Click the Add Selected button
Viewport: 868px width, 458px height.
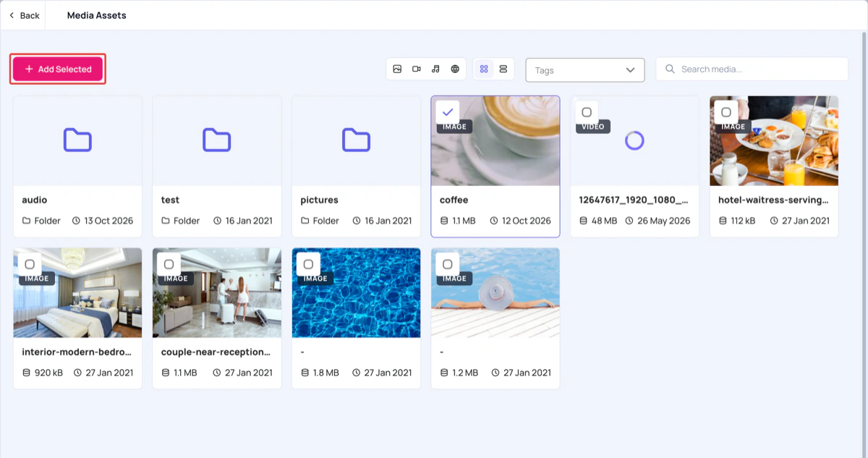58,69
